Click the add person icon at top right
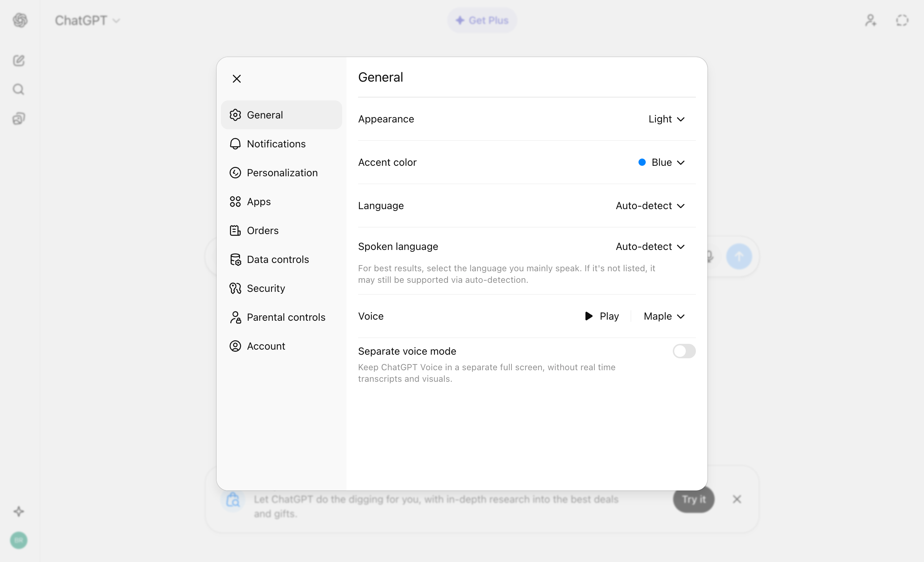 click(871, 20)
